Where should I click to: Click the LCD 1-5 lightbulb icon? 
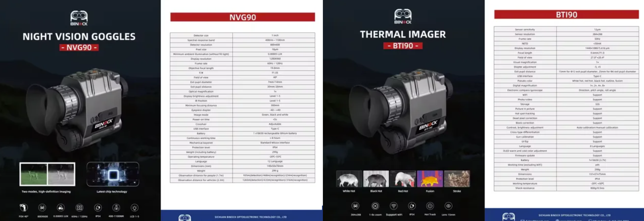135,207
